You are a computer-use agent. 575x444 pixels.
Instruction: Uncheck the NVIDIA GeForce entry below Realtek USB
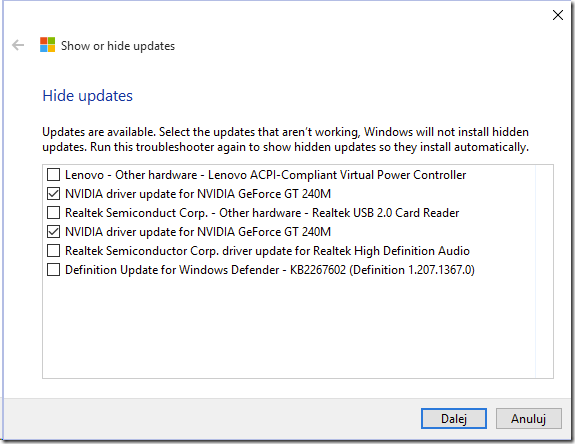click(54, 232)
